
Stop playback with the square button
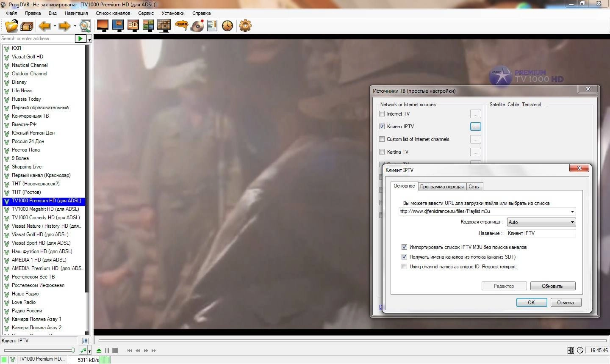(115, 350)
